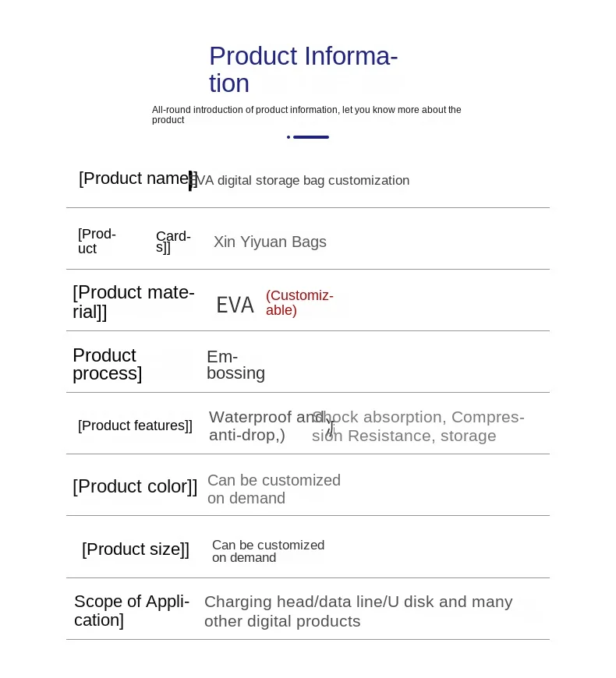Click the '[Product features]' label
This screenshot has height=678, width=616.
pos(135,426)
